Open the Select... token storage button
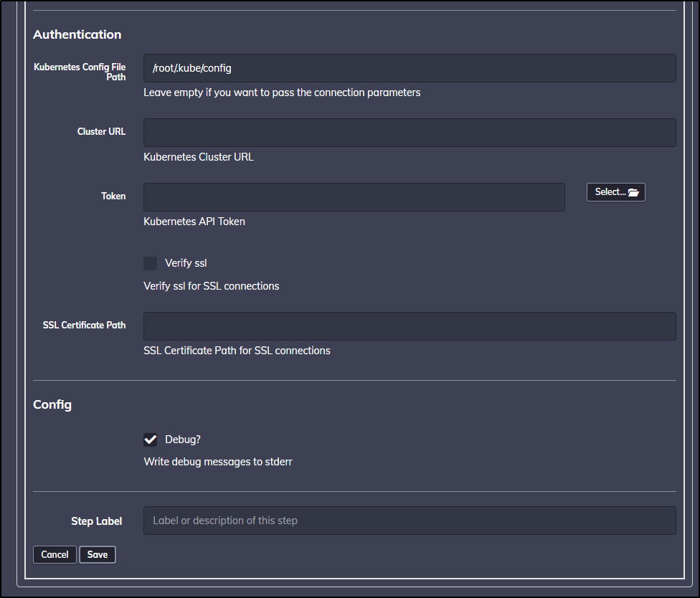This screenshot has height=598, width=700. point(615,192)
